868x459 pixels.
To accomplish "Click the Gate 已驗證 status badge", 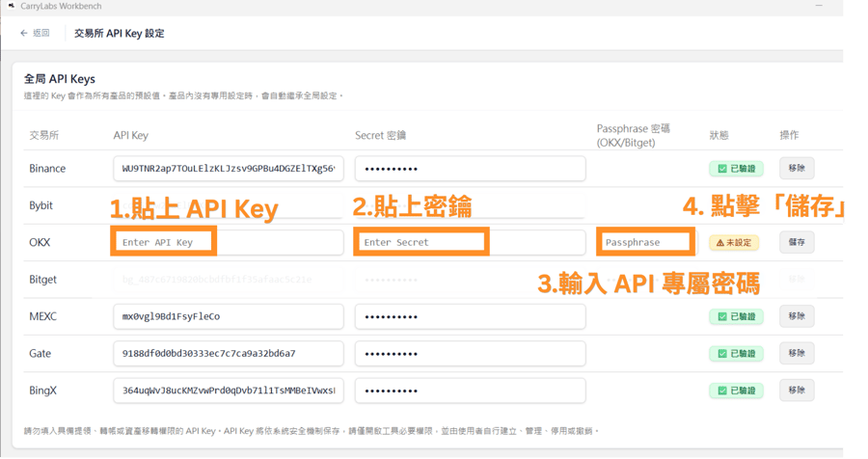I will pyautogui.click(x=736, y=353).
